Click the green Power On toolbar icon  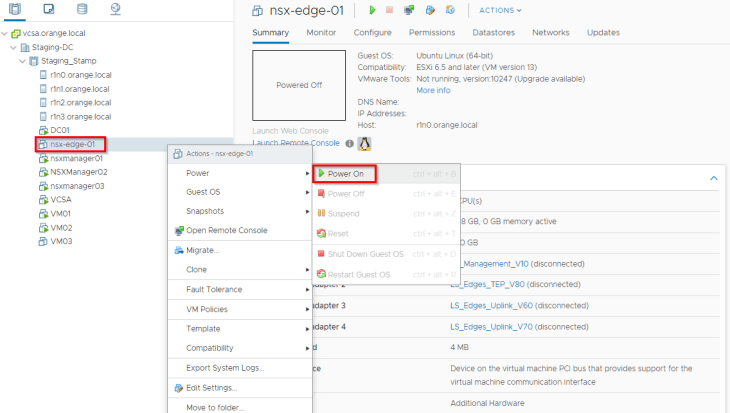coord(372,11)
